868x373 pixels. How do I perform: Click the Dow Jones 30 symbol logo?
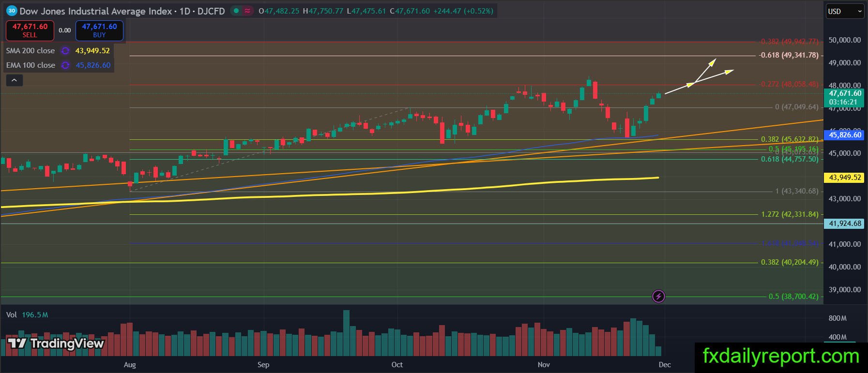click(12, 11)
